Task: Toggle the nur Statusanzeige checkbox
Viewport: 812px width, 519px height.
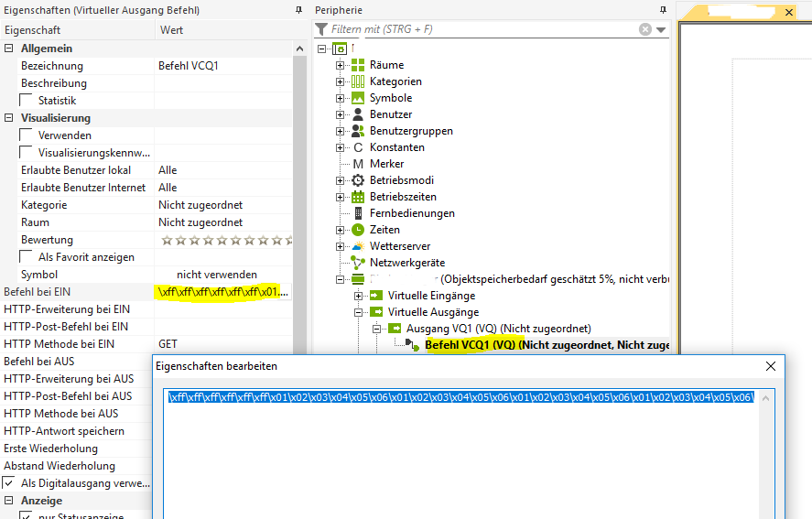Action: click(26, 515)
